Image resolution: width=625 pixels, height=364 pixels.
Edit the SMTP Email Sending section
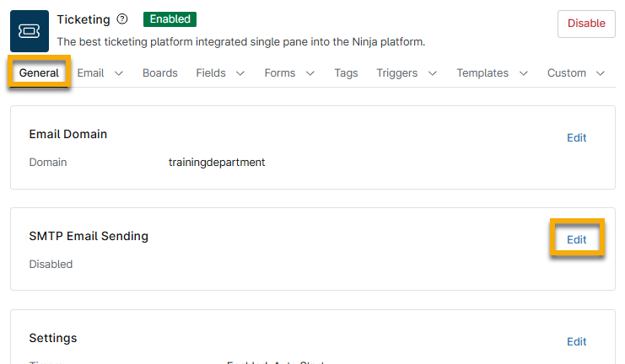tap(576, 239)
